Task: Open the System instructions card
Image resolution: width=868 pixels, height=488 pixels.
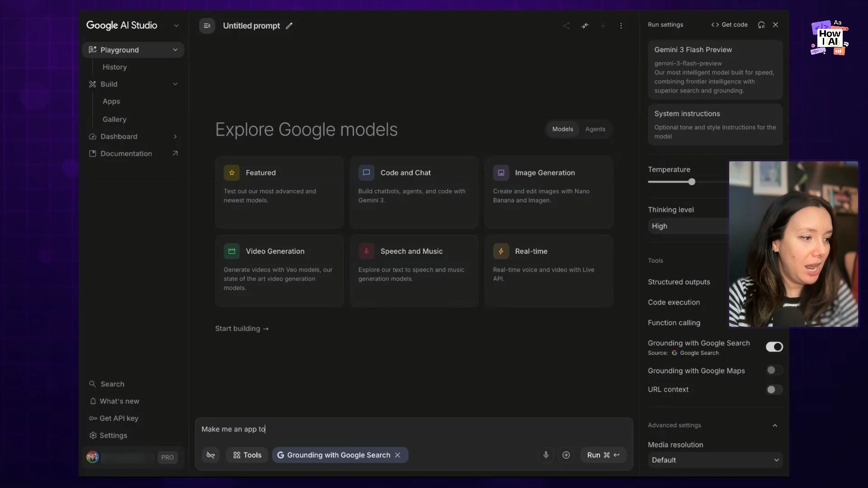Action: click(715, 125)
